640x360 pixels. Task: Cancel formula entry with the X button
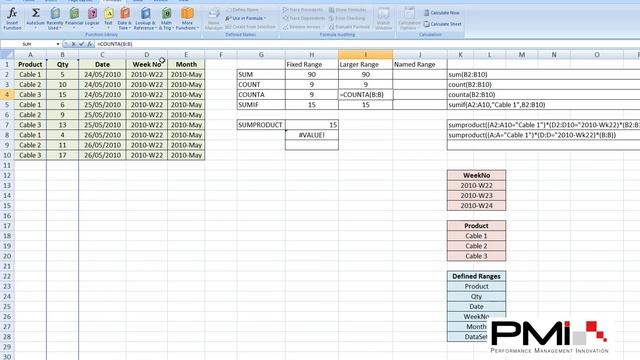(x=73, y=44)
